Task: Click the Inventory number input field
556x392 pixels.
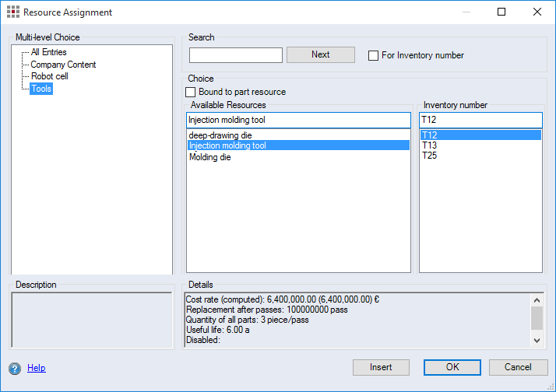Action: click(x=480, y=120)
